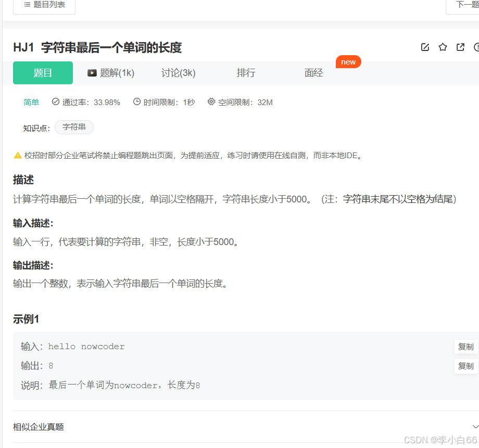This screenshot has height=448, width=479.
Task: Click the edit note pencil icon
Action: 425,47
